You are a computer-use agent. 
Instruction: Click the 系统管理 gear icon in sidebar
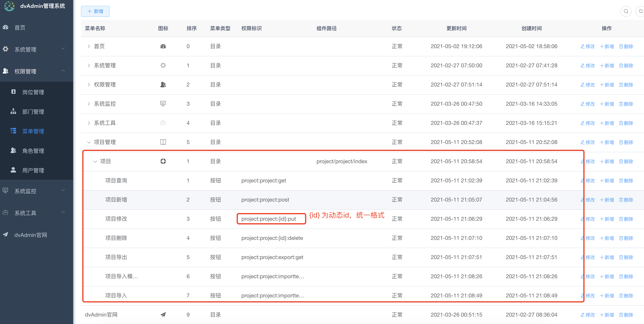(x=5, y=49)
